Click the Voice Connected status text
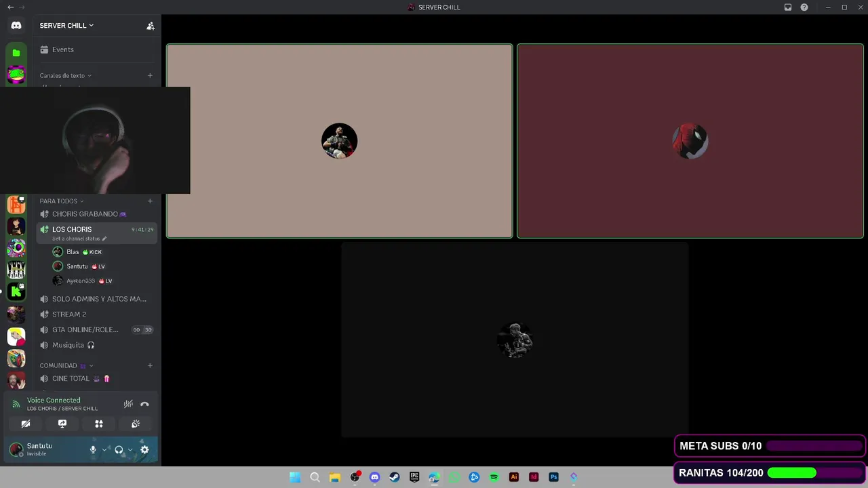Viewport: 868px width, 488px height. point(54,401)
